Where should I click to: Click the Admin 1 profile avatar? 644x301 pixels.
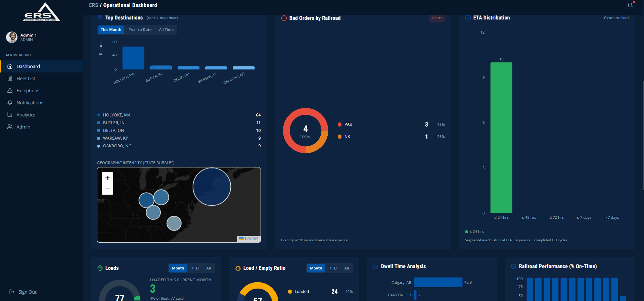point(12,37)
